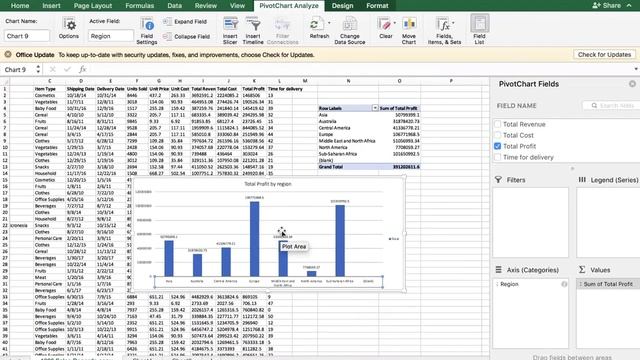This screenshot has width=640, height=360.
Task: Select Sum of Total Profit in Values
Action: 608,284
